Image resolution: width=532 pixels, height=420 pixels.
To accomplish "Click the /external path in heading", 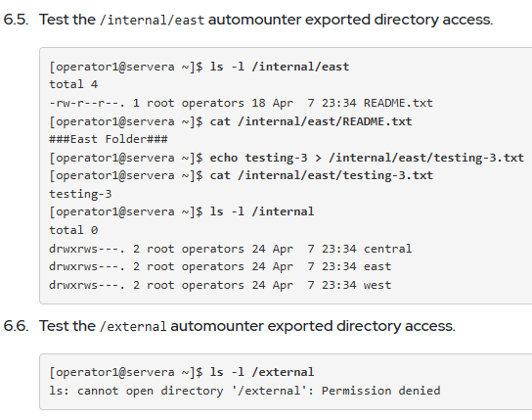I will pyautogui.click(x=133, y=327).
